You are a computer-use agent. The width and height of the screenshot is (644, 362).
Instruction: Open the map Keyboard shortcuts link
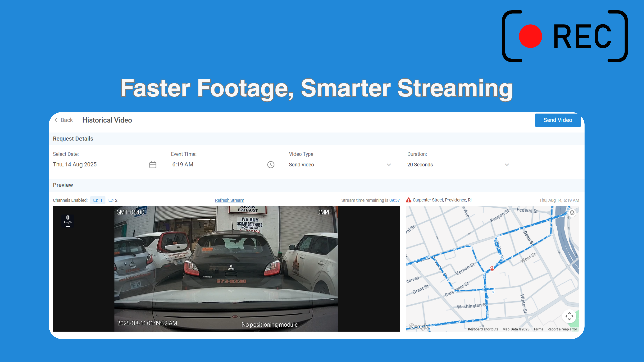point(483,329)
